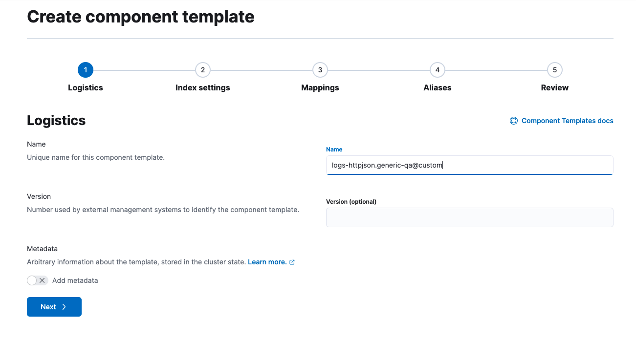The width and height of the screenshot is (636, 364).
Task: Click the external link icon after Learn more
Action: (x=292, y=262)
